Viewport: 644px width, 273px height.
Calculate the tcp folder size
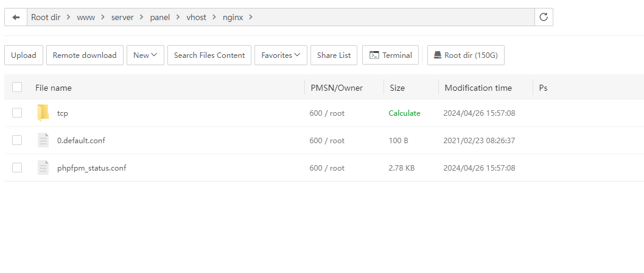(x=404, y=113)
